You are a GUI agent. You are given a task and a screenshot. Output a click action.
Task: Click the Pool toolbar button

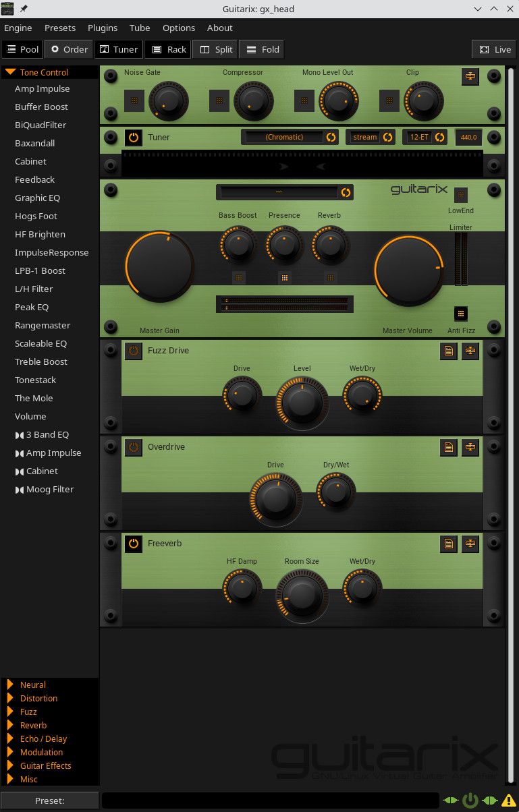coord(22,49)
